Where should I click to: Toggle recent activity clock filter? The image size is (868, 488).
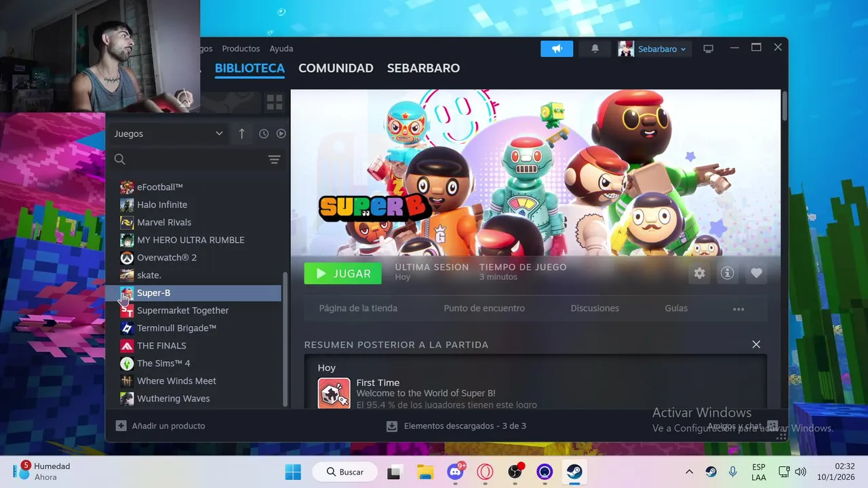(x=264, y=134)
